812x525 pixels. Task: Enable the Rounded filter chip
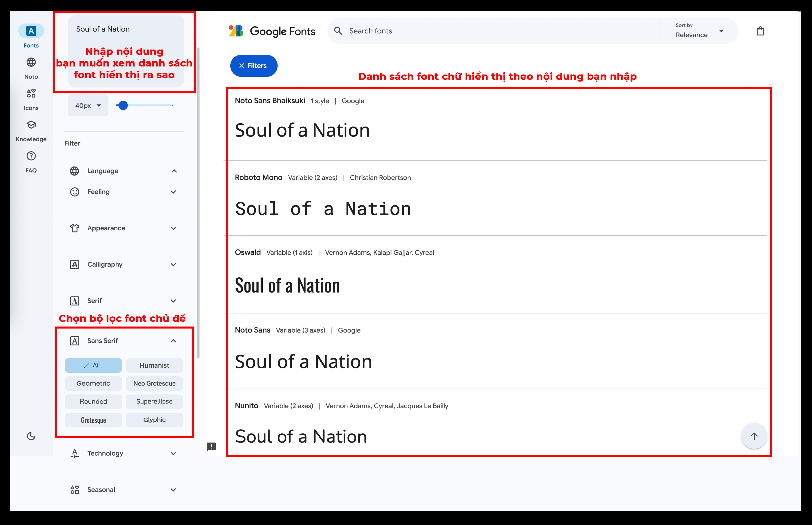point(93,401)
